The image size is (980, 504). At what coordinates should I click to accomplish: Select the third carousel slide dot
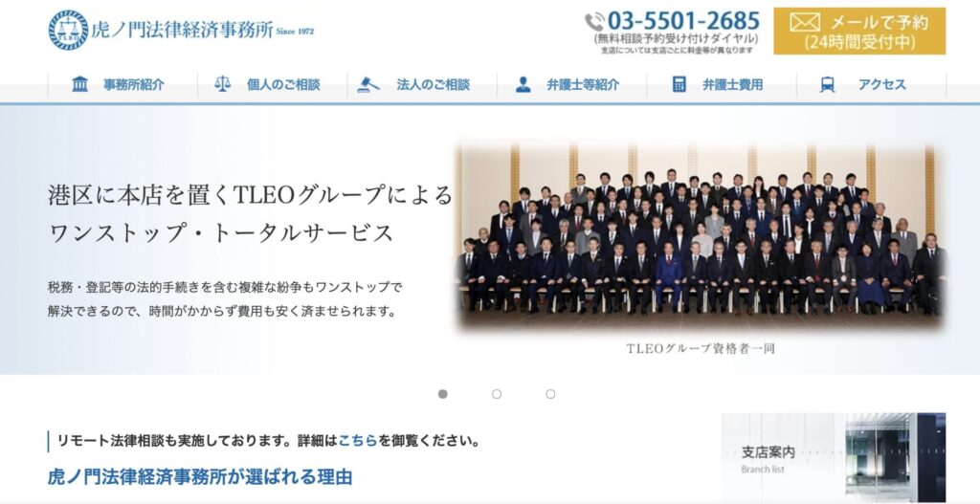tap(550, 394)
